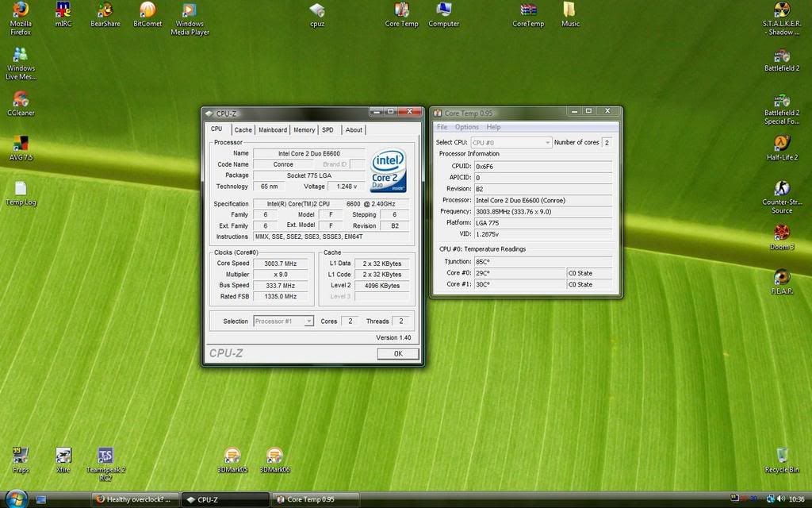
Task: Open Windows Live Messenger icon
Action: coord(21,63)
